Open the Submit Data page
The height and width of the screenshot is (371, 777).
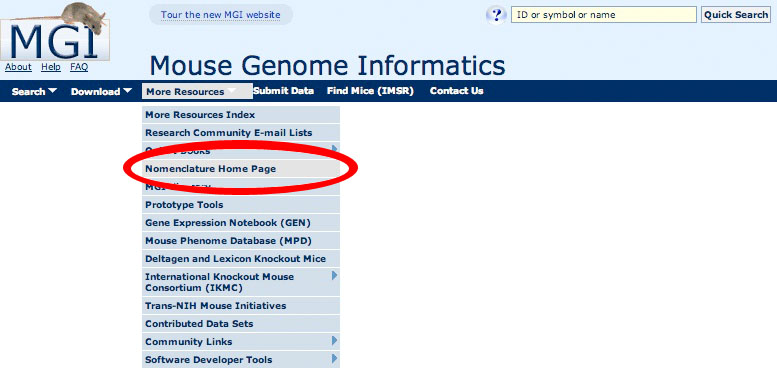(x=283, y=91)
